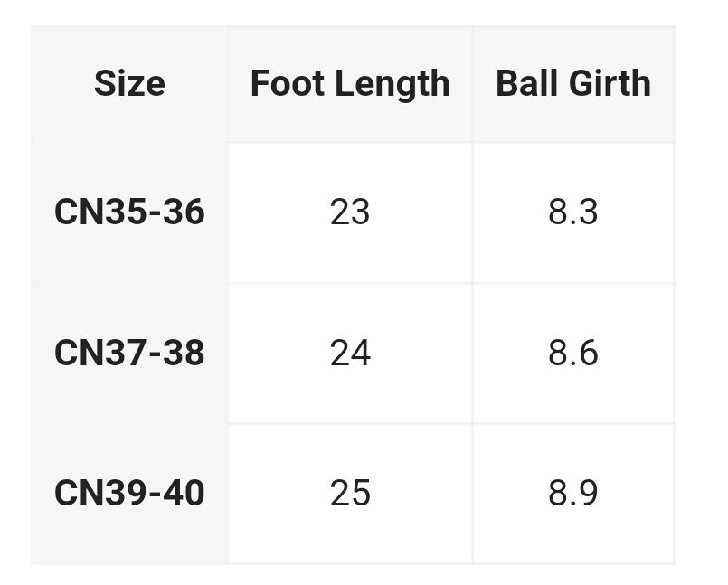
Task: Click foot length value 24
Action: pos(350,353)
